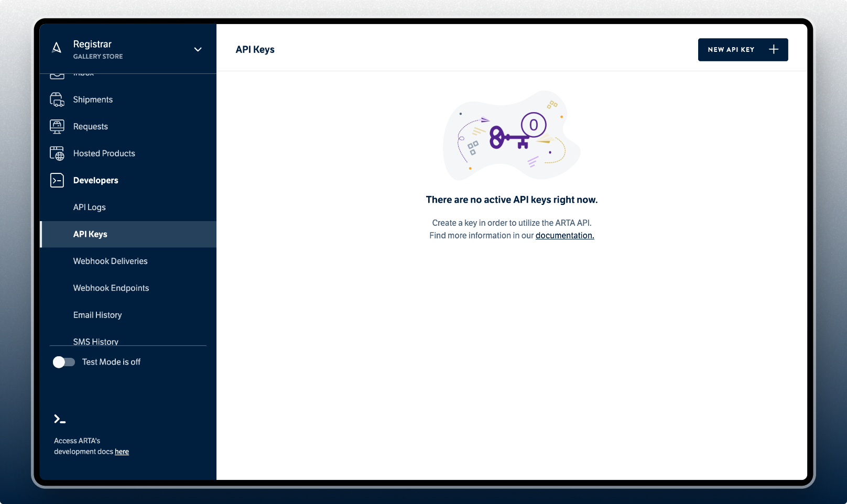Open Hosted Products via its globe icon
Screen dimensions: 847x504
pos(57,154)
